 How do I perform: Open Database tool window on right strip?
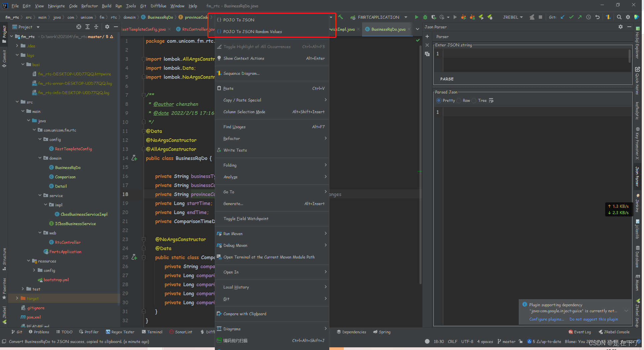click(638, 256)
